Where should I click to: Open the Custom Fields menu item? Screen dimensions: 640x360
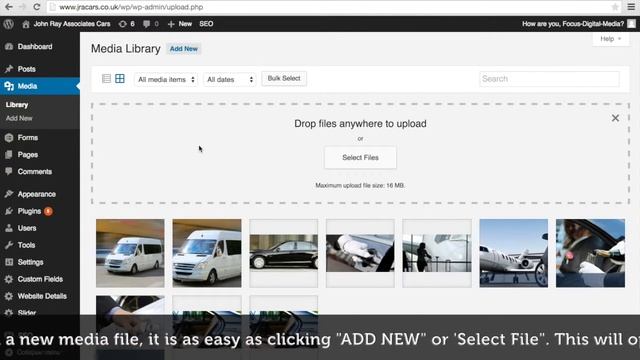click(x=40, y=279)
